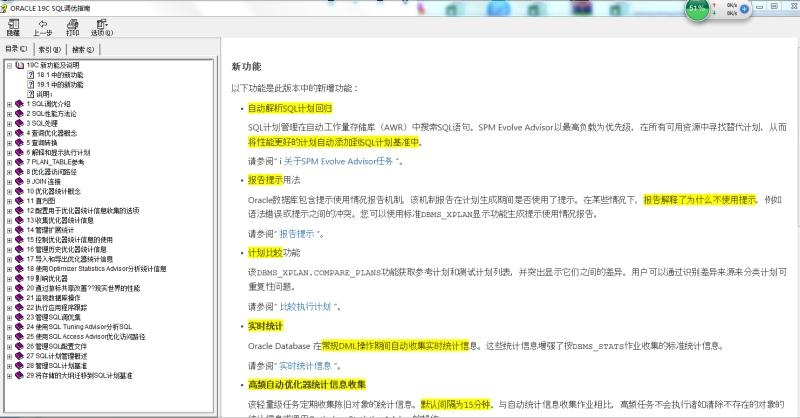Click the Print (打印) toolbar icon
The width and height of the screenshot is (800, 418).
[x=73, y=24]
